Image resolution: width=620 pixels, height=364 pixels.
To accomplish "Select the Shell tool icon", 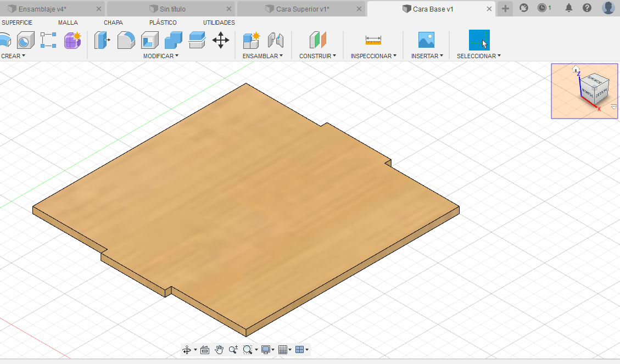I will [x=150, y=40].
